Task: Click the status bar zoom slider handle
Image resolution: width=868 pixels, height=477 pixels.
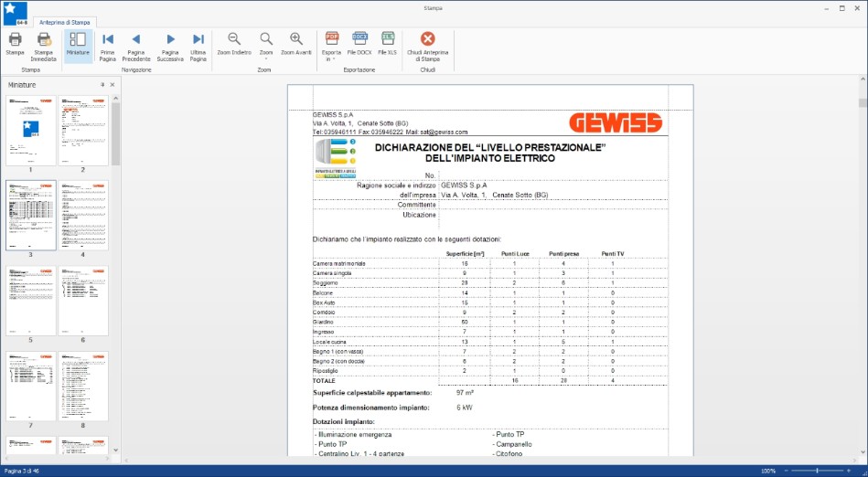Action: coord(817,471)
